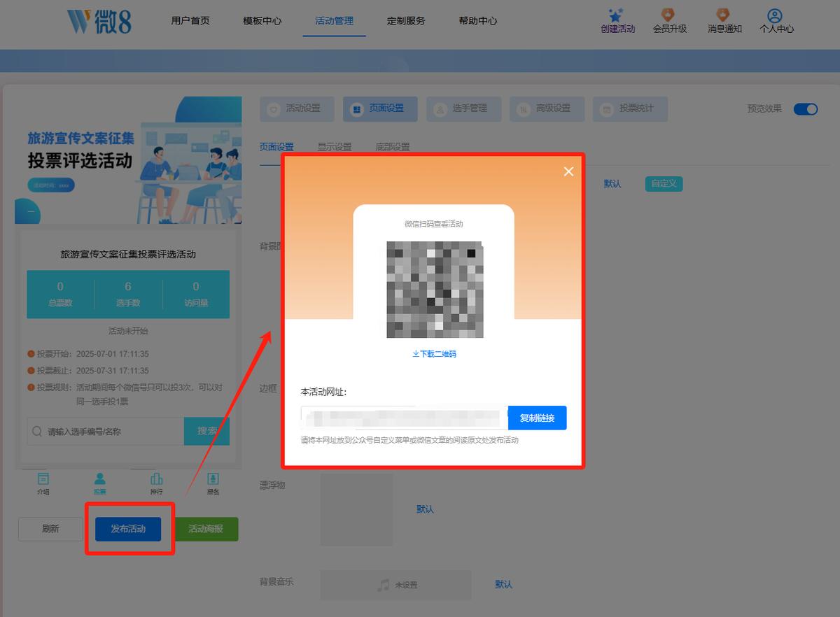Click 下载二维码 link
The image size is (840, 617).
point(434,354)
